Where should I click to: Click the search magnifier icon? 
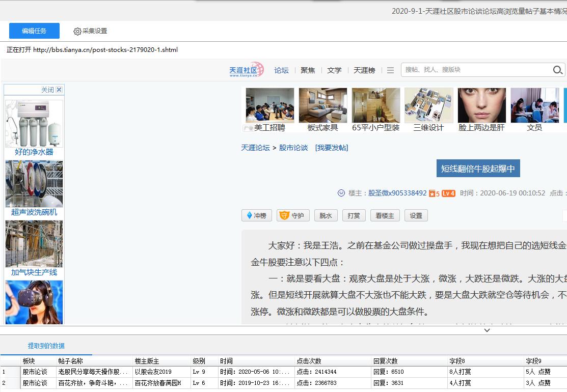[x=558, y=70]
